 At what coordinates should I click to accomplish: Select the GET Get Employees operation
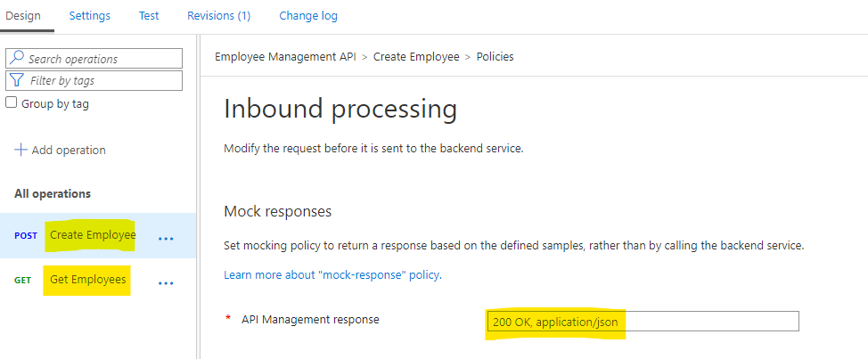coord(87,280)
